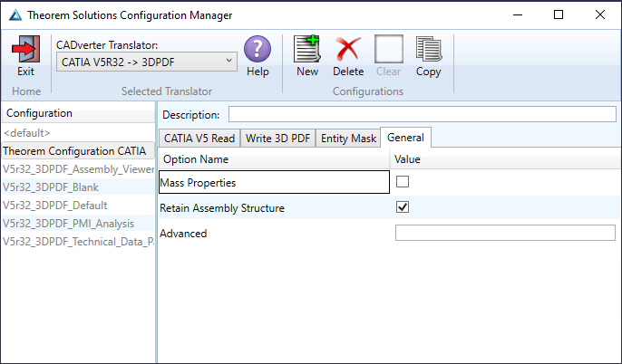This screenshot has width=622, height=364.
Task: Select the Mass Properties option row
Action: (274, 182)
